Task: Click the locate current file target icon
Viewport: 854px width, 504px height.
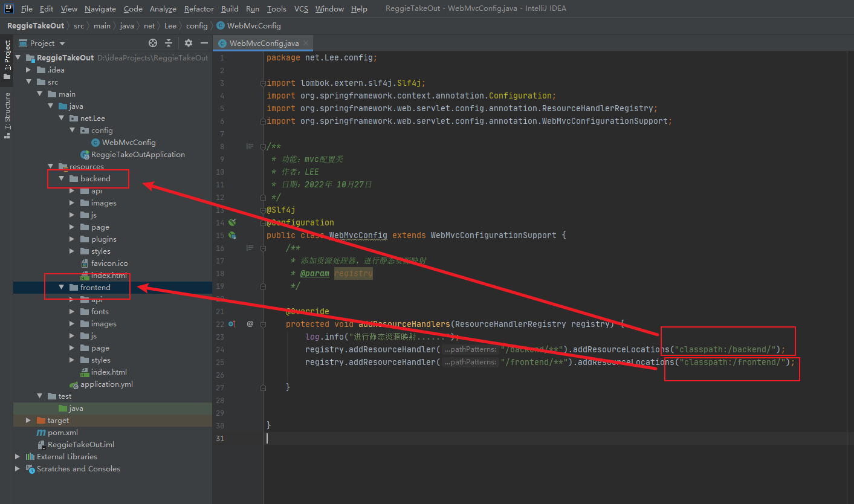Action: coord(153,43)
